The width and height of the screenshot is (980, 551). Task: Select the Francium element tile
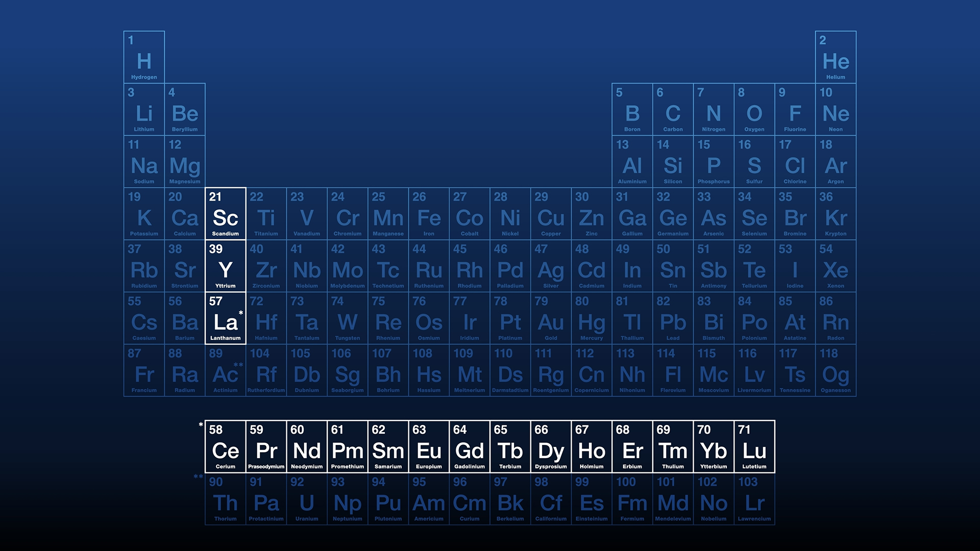(x=144, y=370)
